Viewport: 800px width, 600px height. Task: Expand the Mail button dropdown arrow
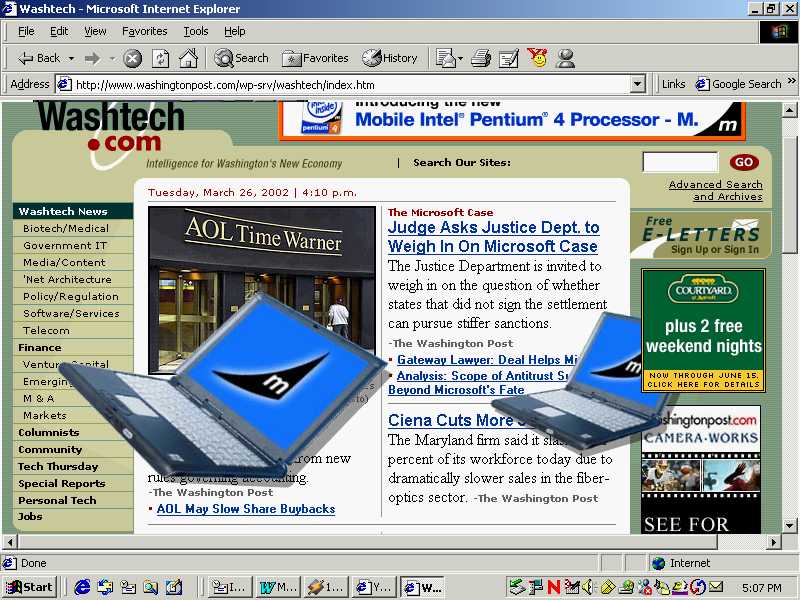[x=461, y=59]
